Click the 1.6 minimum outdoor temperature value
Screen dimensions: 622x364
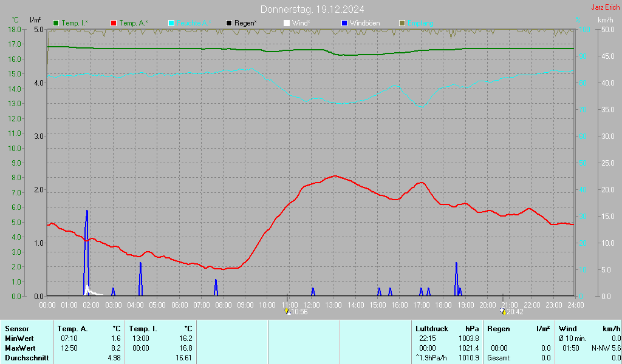(116, 339)
